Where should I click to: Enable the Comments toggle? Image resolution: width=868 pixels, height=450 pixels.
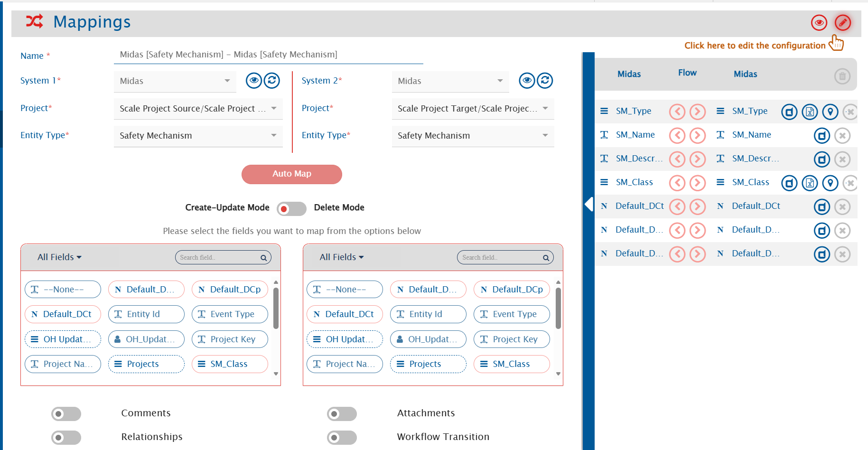tap(66, 414)
